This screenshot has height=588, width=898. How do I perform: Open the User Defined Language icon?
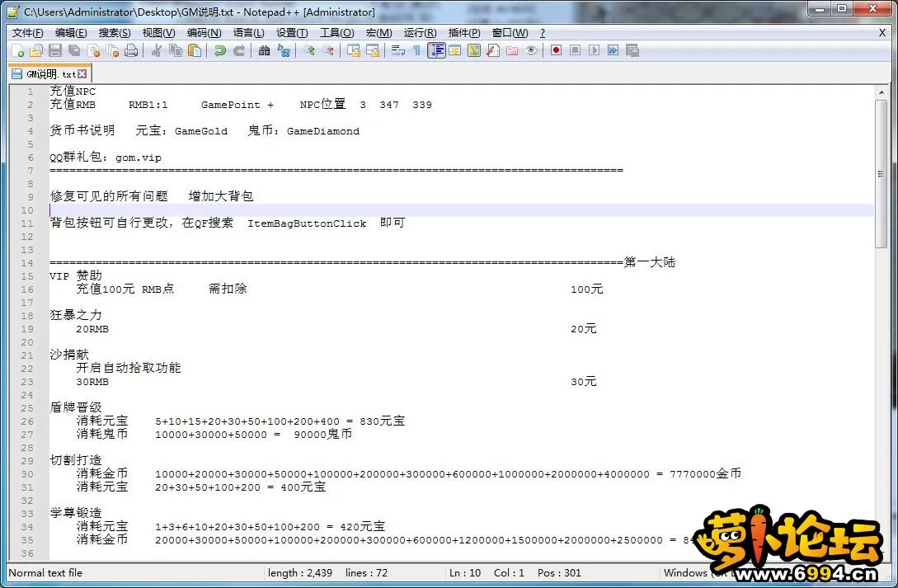455,51
